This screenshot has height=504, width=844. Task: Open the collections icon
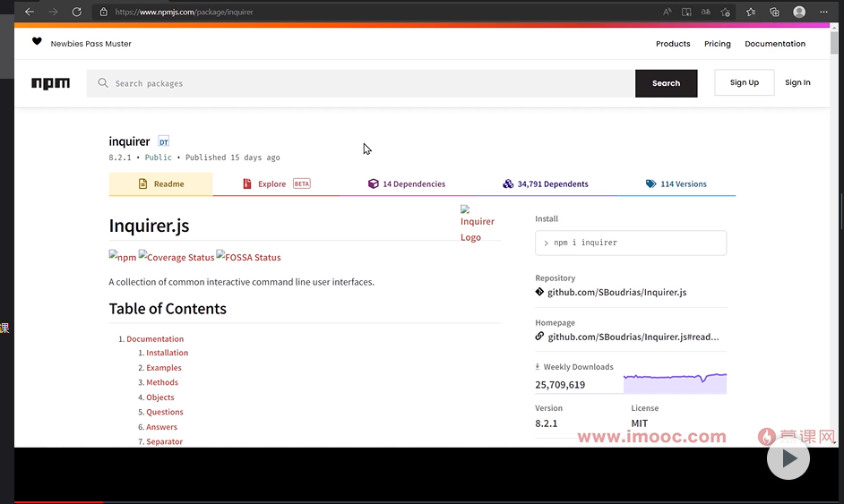(x=775, y=12)
